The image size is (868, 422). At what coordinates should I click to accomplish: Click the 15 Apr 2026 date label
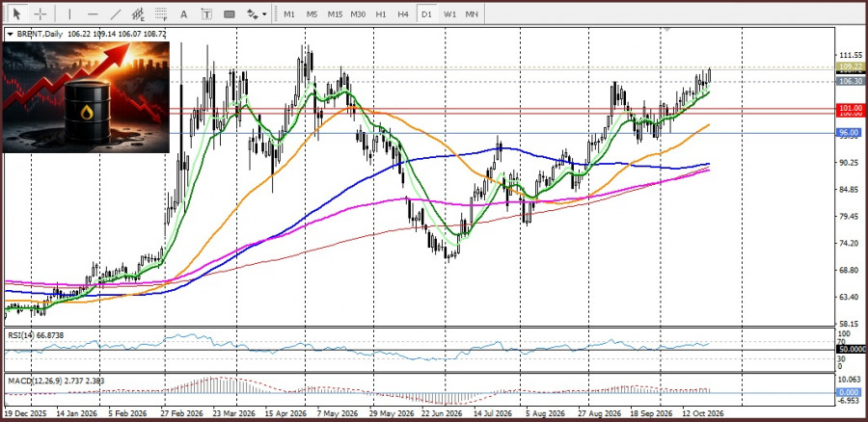pos(285,413)
